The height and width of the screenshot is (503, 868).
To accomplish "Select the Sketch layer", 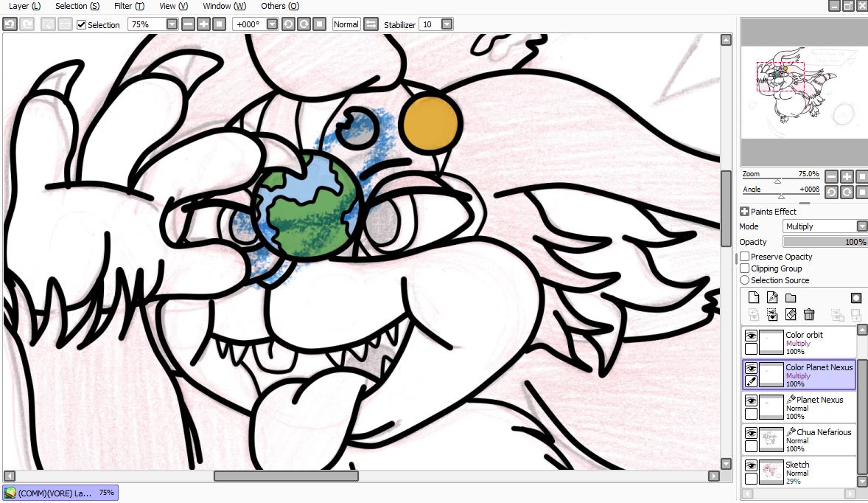I will point(799,472).
